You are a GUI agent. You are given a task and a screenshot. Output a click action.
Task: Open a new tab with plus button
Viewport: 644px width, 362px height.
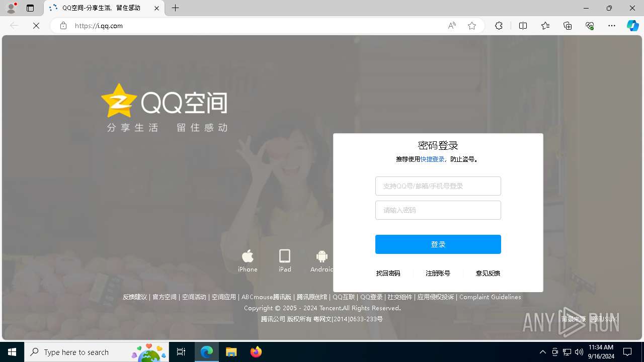pos(175,8)
